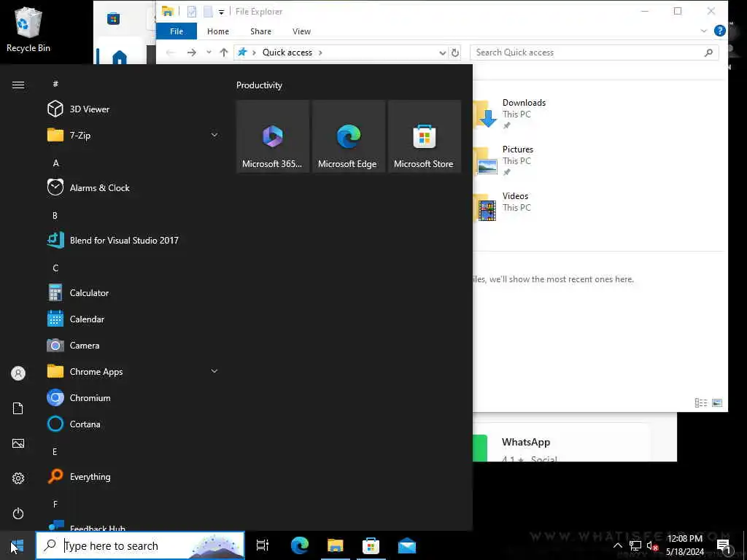Open the Calendar app
Viewport: 747px width, 560px height.
[133, 319]
